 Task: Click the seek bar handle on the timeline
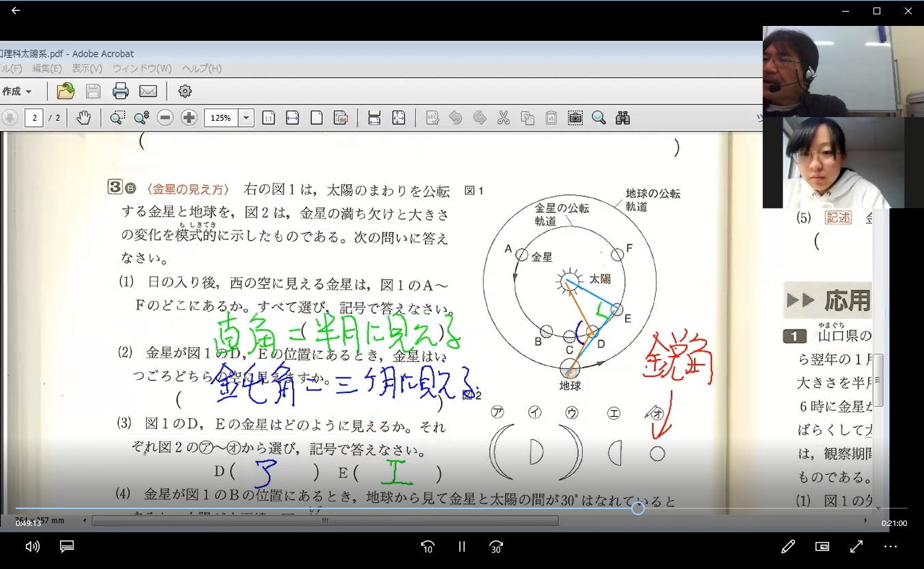click(x=637, y=508)
